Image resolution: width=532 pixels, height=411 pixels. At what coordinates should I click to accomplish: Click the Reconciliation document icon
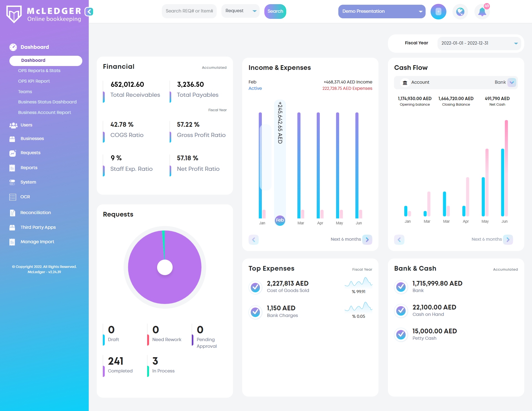[x=12, y=213]
